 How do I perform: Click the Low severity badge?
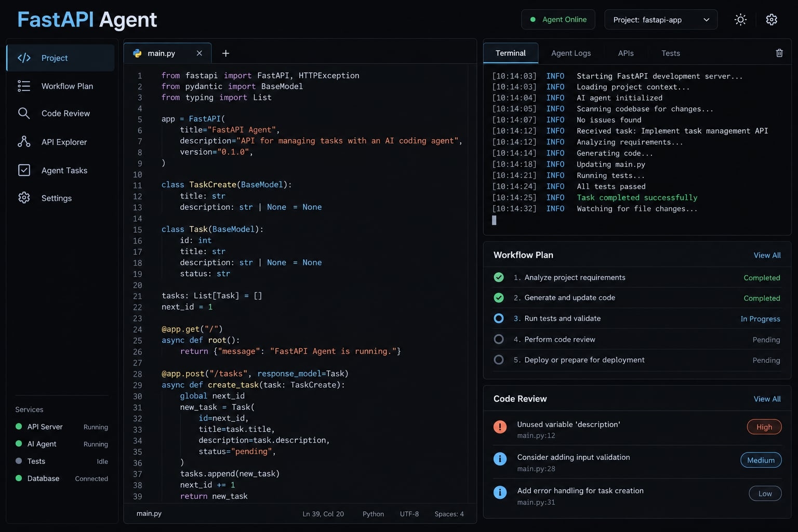[x=765, y=494]
